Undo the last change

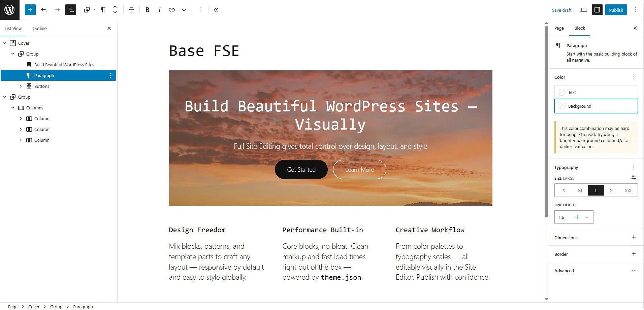(x=44, y=10)
